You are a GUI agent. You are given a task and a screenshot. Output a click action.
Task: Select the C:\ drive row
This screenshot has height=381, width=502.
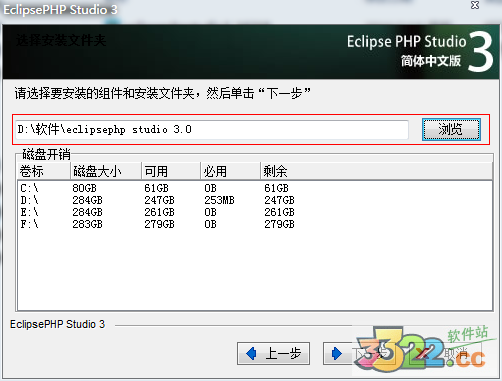(x=255, y=188)
